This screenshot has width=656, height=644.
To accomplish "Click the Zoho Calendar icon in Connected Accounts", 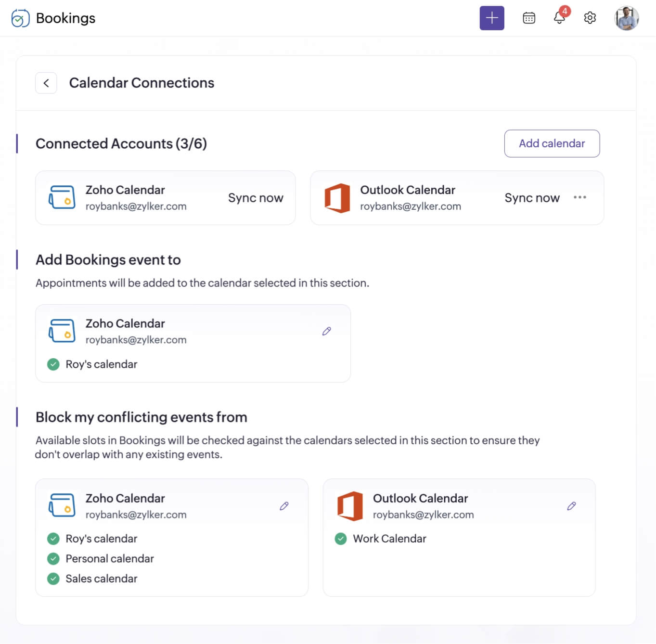I will (62, 197).
